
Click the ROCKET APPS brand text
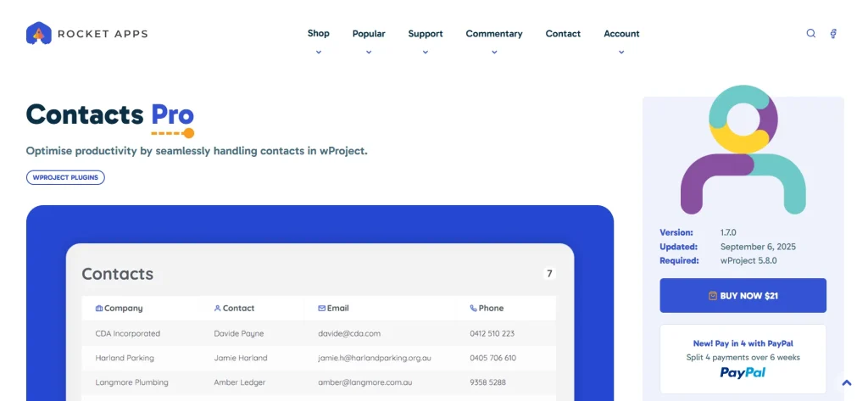(x=103, y=34)
